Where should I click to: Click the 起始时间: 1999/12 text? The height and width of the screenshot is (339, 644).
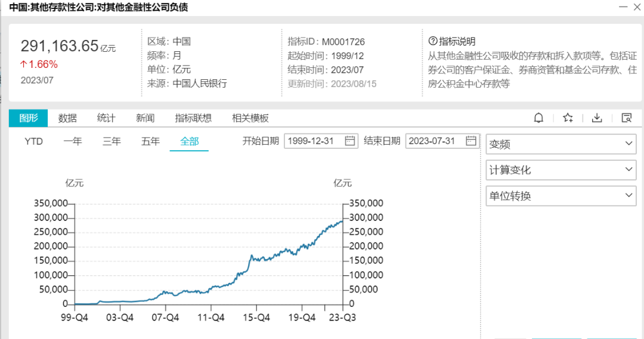click(x=326, y=56)
